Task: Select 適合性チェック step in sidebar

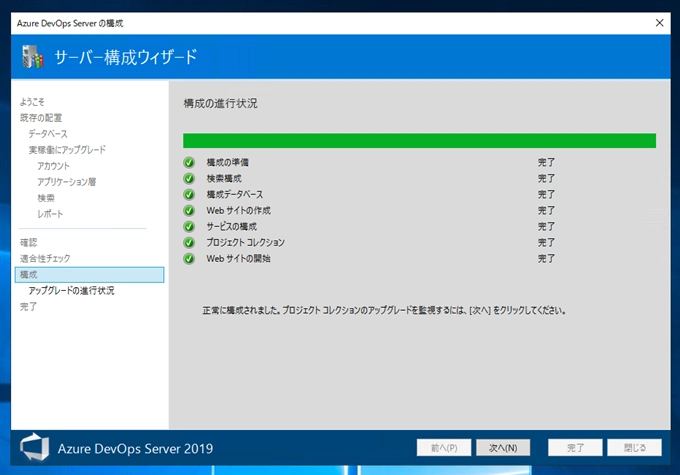Action: [45, 259]
